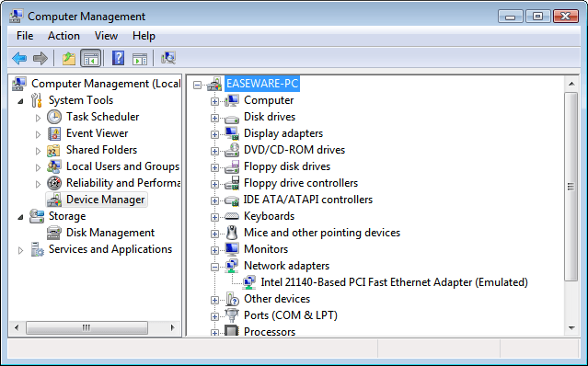This screenshot has height=366, width=588.
Task: Click the left pane horizontal scrollbar thumb
Action: click(86, 327)
